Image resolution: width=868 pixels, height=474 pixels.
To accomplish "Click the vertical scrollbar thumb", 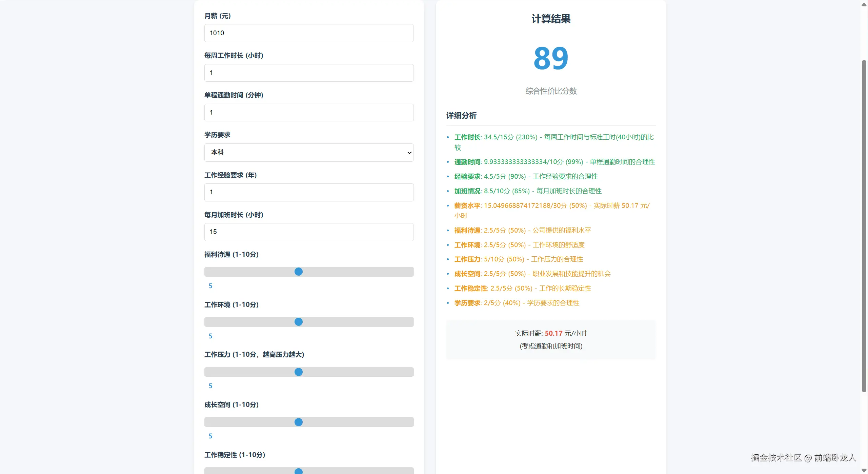I will (864, 225).
